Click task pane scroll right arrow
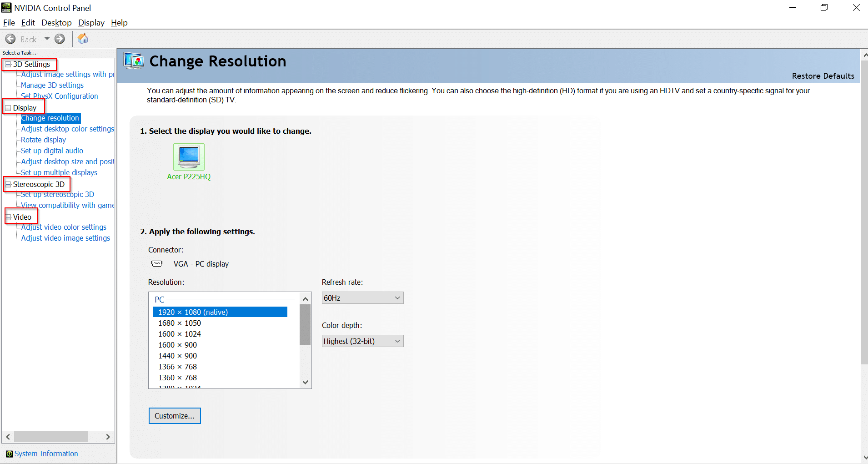The width and height of the screenshot is (868, 464). click(108, 437)
